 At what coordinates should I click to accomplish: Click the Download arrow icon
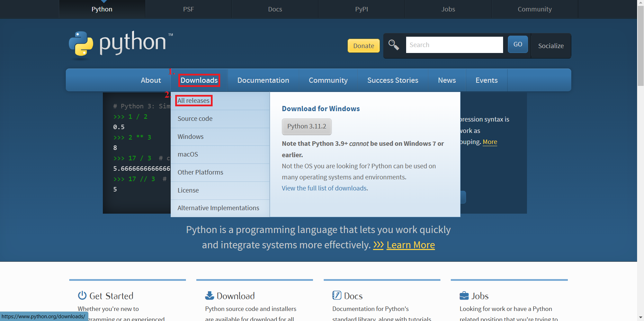[209, 295]
